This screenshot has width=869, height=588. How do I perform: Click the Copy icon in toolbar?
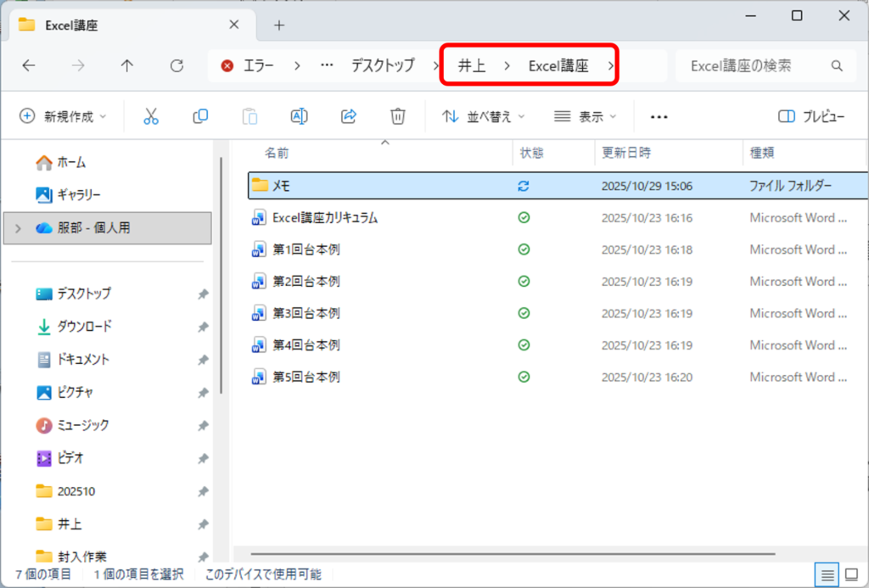(200, 116)
